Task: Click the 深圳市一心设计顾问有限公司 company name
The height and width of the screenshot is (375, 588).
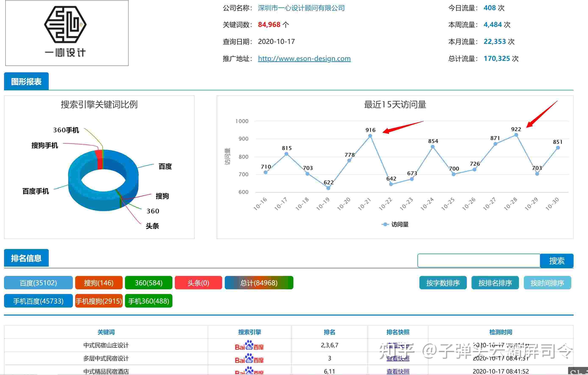Action: pos(301,8)
